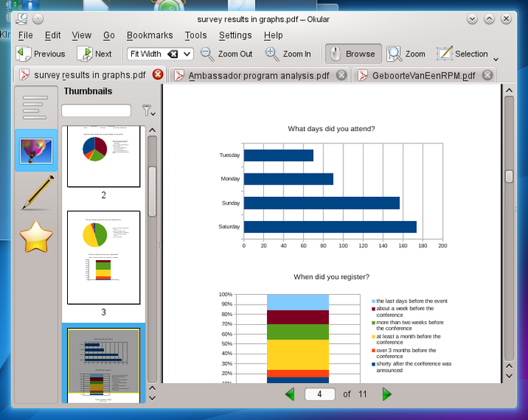Open the Reviews pencil sidebar icon
The width and height of the screenshot is (528, 420).
click(x=35, y=193)
